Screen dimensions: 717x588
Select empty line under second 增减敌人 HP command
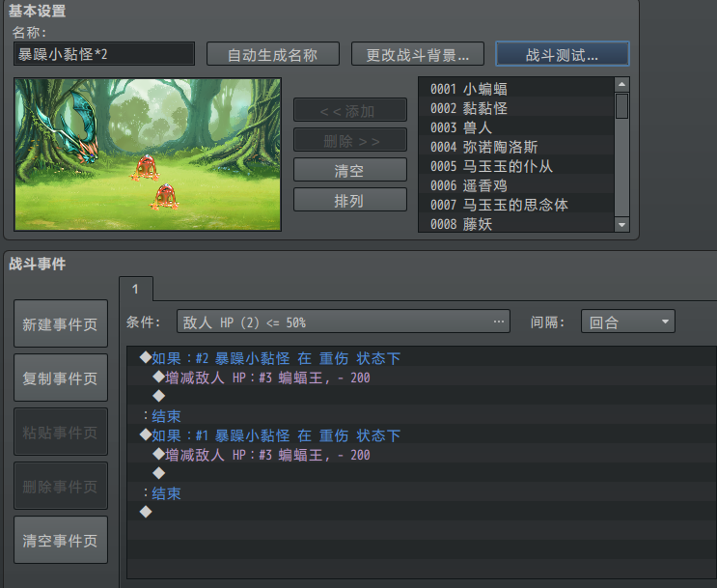(x=422, y=474)
